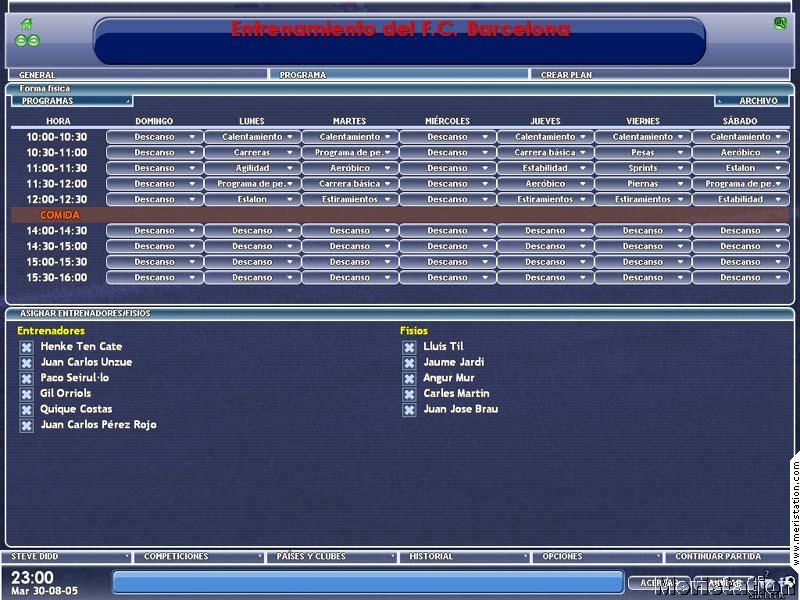This screenshot has height=600, width=800.
Task: Open Jueves 15:30-16:00 Descanso dropdown
Action: pos(545,278)
